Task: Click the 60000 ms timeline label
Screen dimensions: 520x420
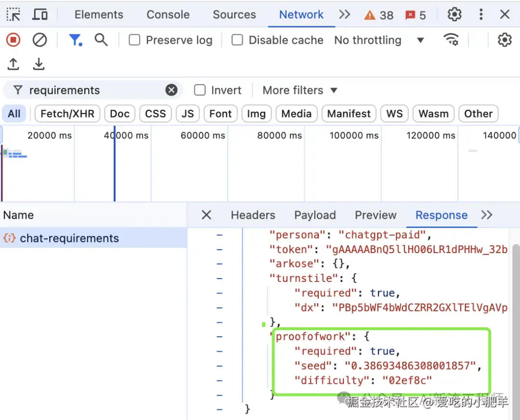Action: point(203,135)
